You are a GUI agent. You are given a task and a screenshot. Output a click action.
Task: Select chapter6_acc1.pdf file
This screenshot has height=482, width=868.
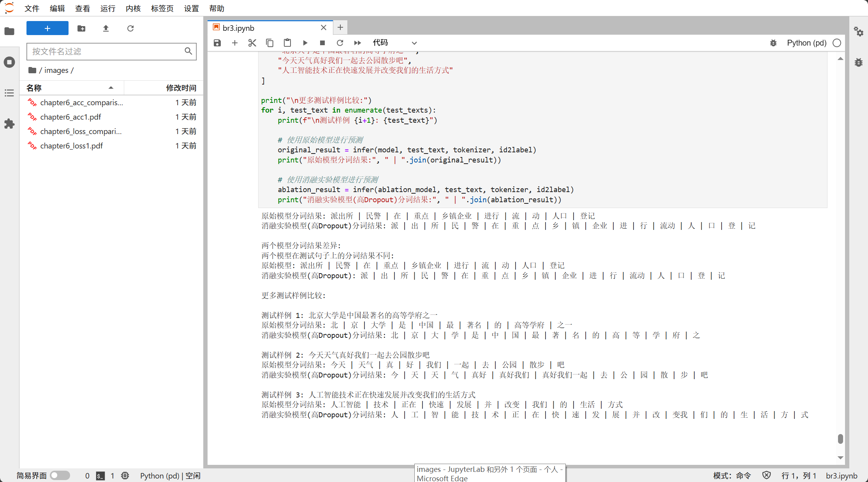coord(111,117)
